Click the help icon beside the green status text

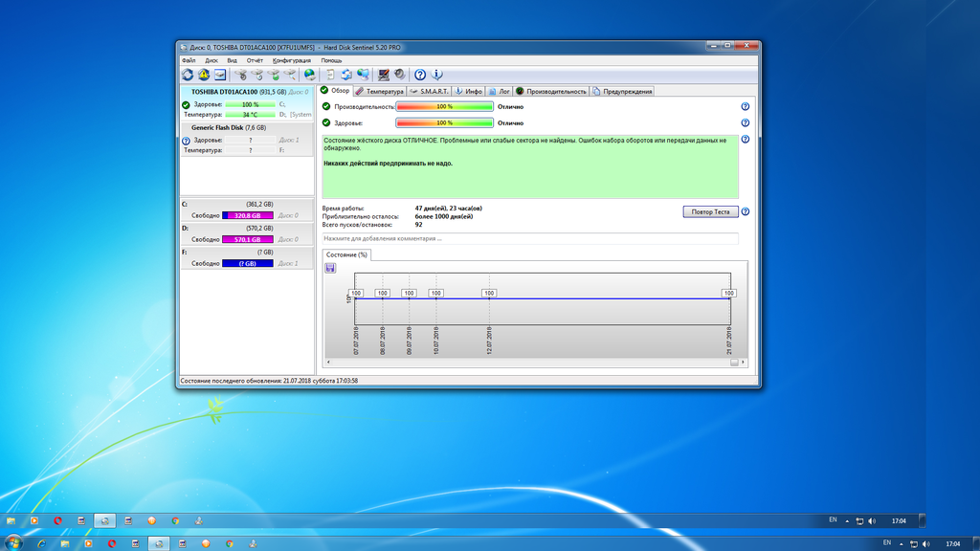(745, 140)
